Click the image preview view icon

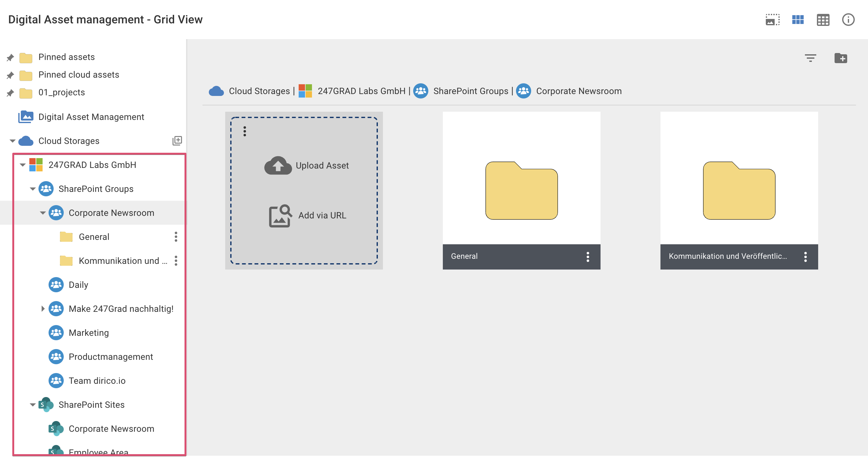(772, 20)
